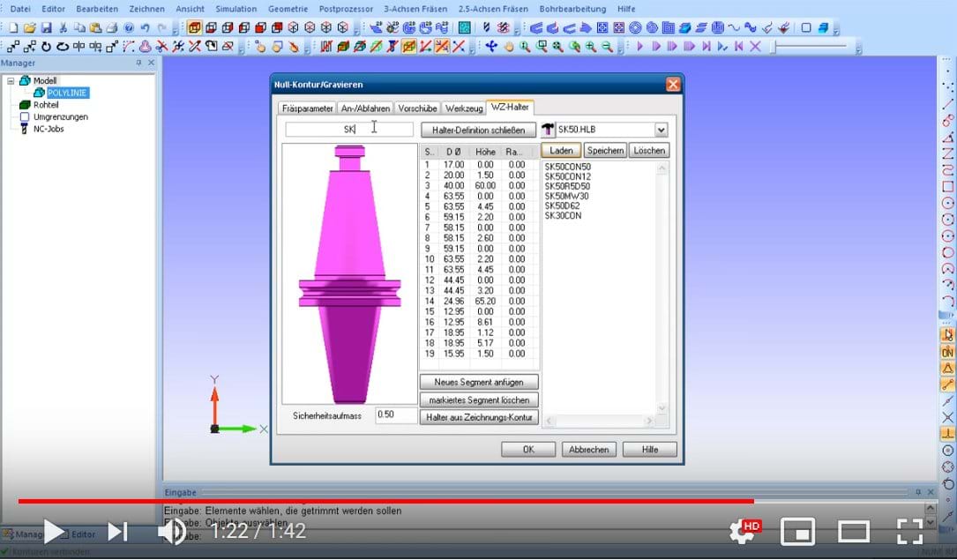Collapse the Modell tree node
Viewport: 957px width, 560px height.
11,80
